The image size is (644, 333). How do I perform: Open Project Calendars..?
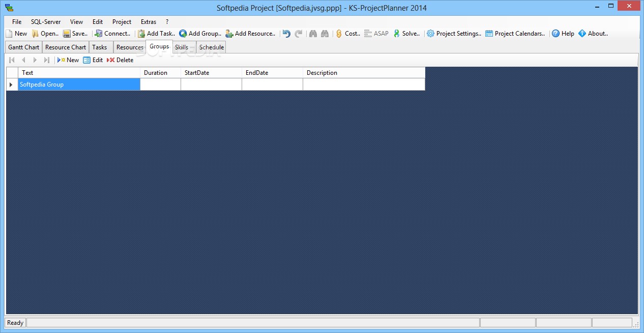515,34
